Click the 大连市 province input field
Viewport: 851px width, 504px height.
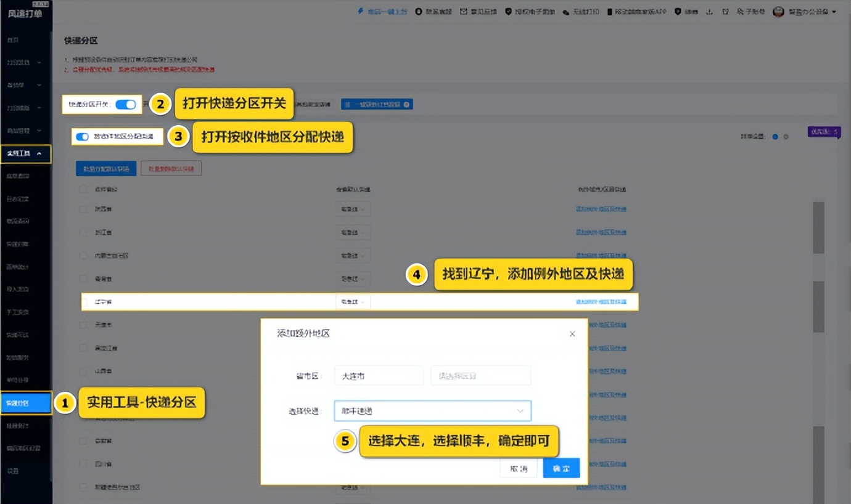click(x=378, y=375)
